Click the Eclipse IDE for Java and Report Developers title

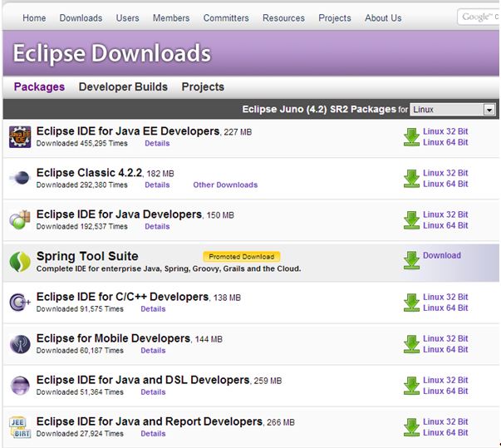pyautogui.click(x=150, y=421)
